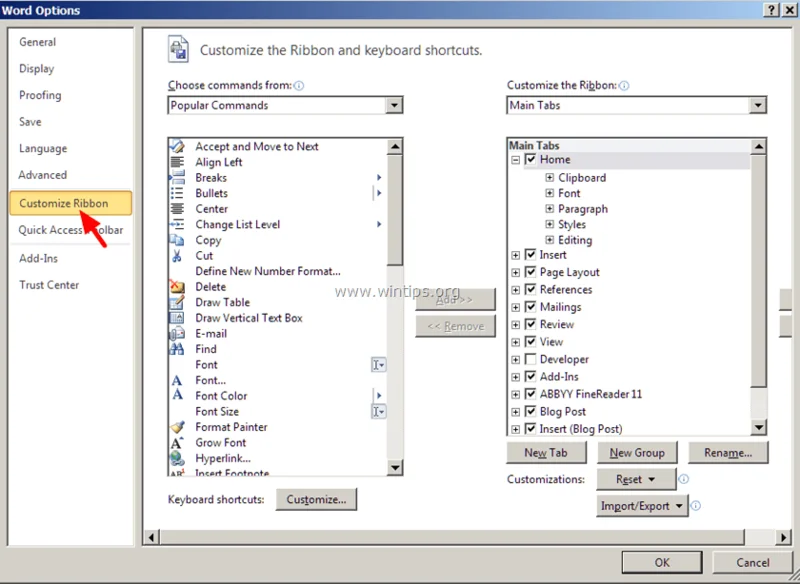Select the E-mail command icon
The height and width of the screenshot is (584, 800).
[x=177, y=334]
